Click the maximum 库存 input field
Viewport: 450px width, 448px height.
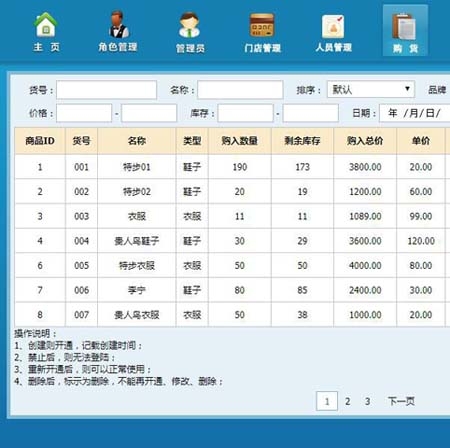coord(311,113)
